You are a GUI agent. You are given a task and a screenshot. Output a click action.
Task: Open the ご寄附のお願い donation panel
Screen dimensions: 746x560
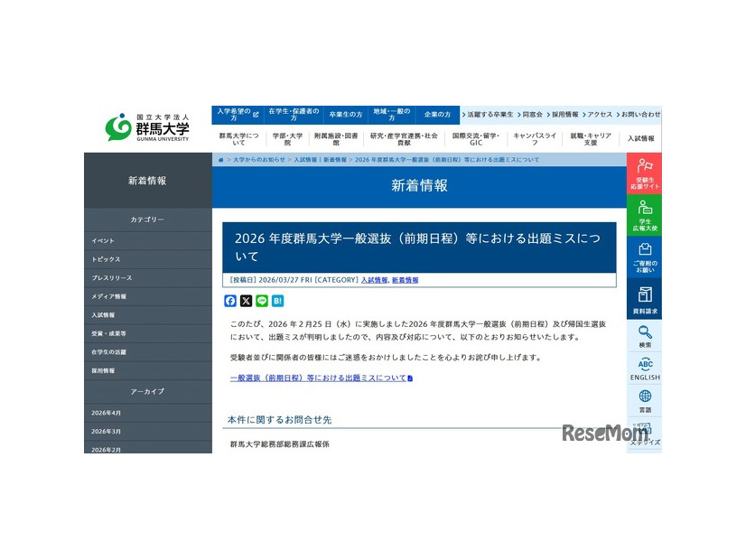[x=644, y=257]
